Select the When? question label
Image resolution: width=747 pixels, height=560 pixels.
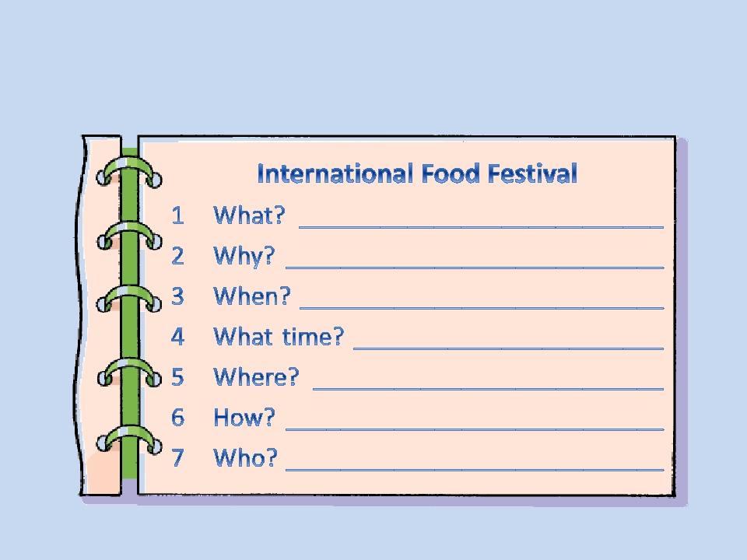(x=251, y=296)
